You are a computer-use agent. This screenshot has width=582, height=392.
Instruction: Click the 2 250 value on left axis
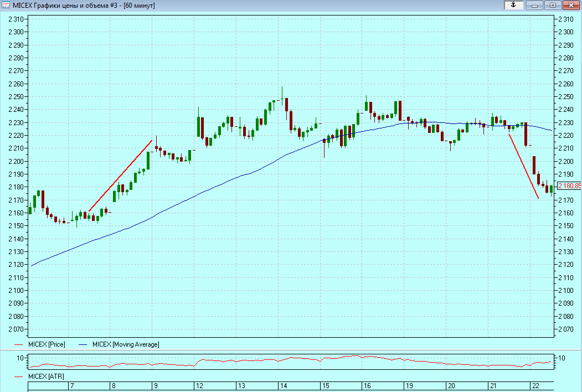(16, 97)
